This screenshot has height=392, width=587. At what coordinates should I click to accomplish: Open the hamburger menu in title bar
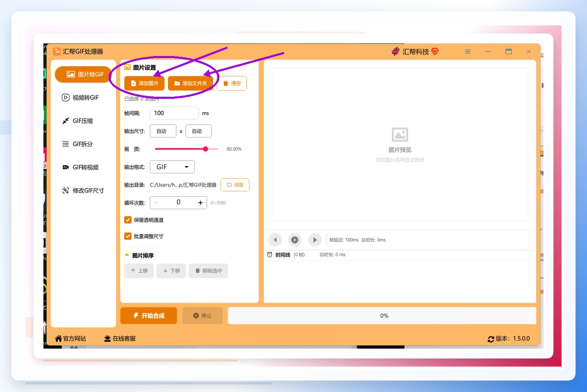468,51
